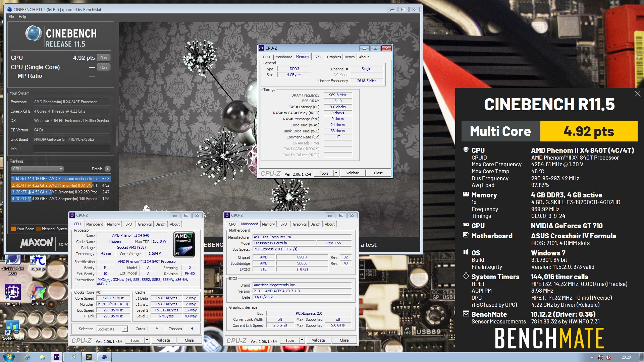Select ranking entry 1C/1T @ 4.39 GHz Sempron
The height and width of the screenshot is (362, 644).
point(61,199)
